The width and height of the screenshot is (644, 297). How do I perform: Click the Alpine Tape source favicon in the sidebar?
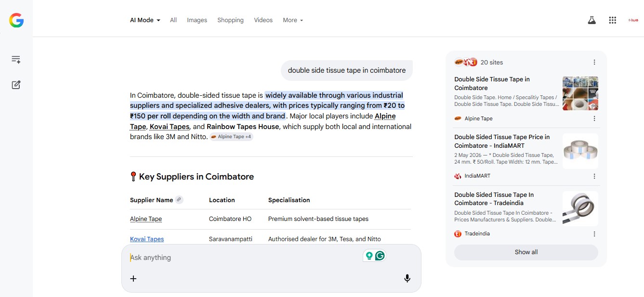click(458, 118)
